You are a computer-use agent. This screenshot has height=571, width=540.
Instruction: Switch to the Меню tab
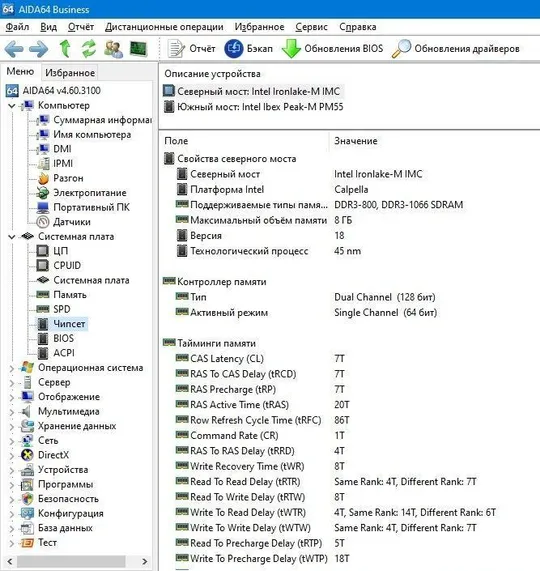coord(20,71)
